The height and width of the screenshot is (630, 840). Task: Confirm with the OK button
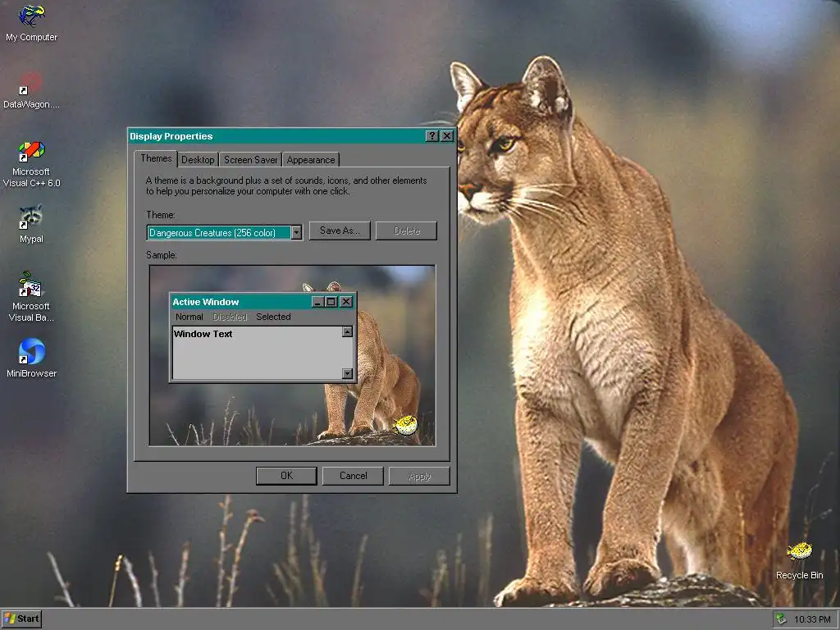(286, 476)
